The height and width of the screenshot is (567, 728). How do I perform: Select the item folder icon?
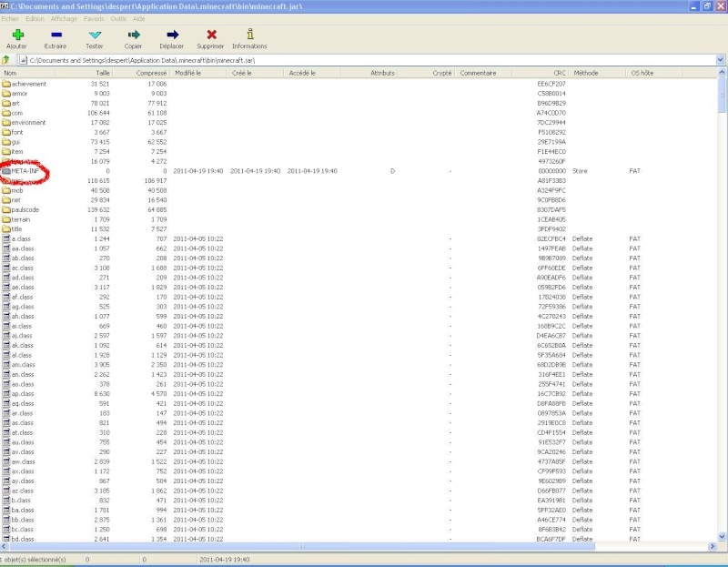(6, 152)
